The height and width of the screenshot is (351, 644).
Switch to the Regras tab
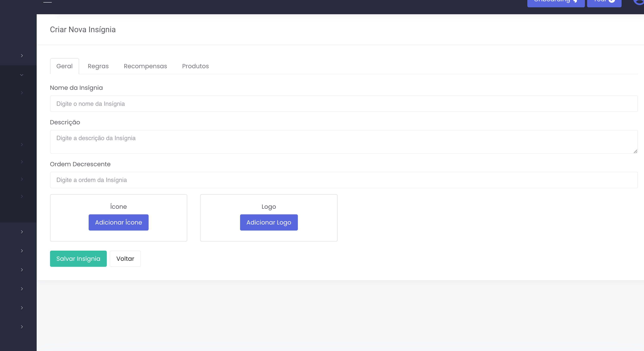[x=98, y=66]
